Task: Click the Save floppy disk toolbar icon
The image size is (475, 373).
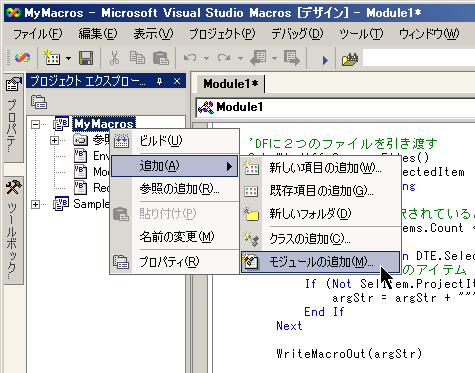Action: point(86,58)
